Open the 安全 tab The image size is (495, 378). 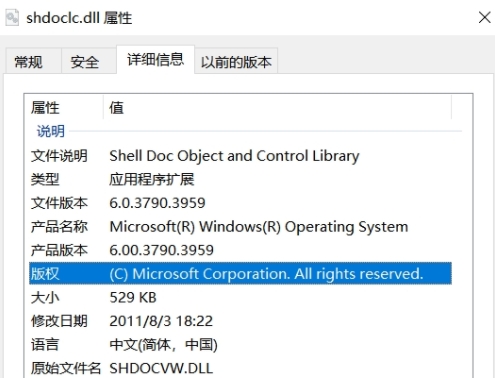(x=85, y=62)
